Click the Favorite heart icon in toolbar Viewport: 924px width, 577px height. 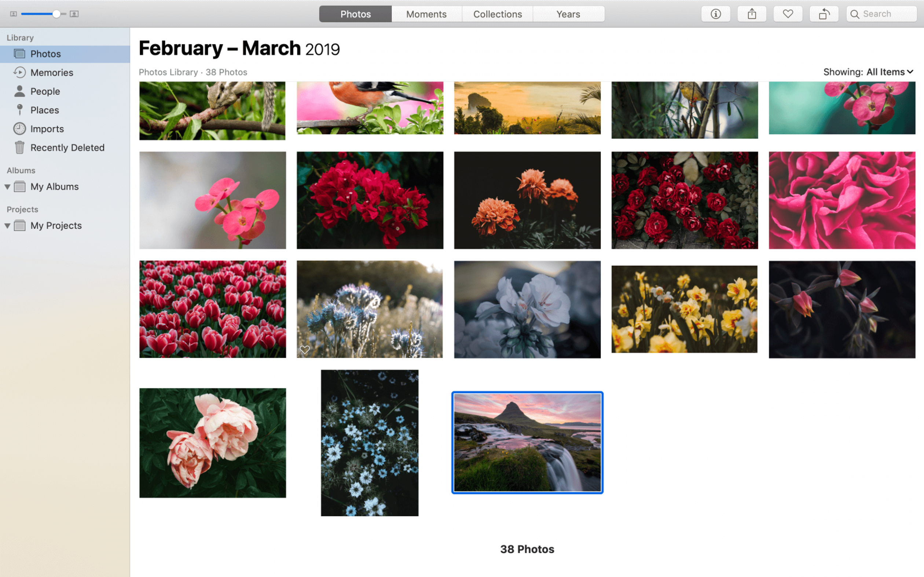(788, 13)
